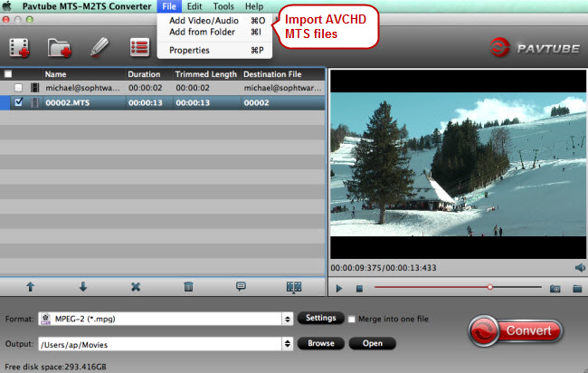Click the red task list icon
Image resolution: width=588 pixels, height=373 pixels.
139,47
